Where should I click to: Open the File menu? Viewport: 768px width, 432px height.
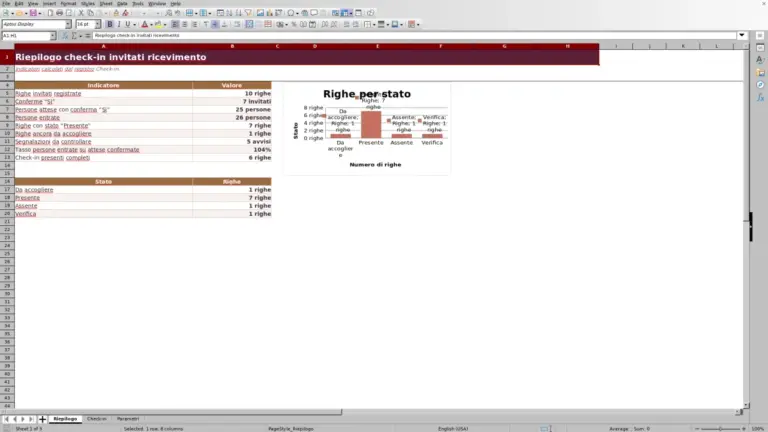pyautogui.click(x=6, y=3)
